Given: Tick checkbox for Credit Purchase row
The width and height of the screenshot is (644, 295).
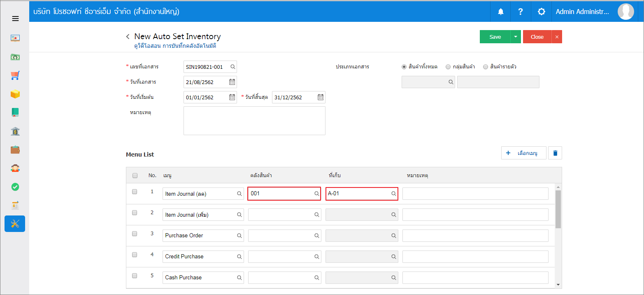Looking at the screenshot, I should click(x=135, y=255).
